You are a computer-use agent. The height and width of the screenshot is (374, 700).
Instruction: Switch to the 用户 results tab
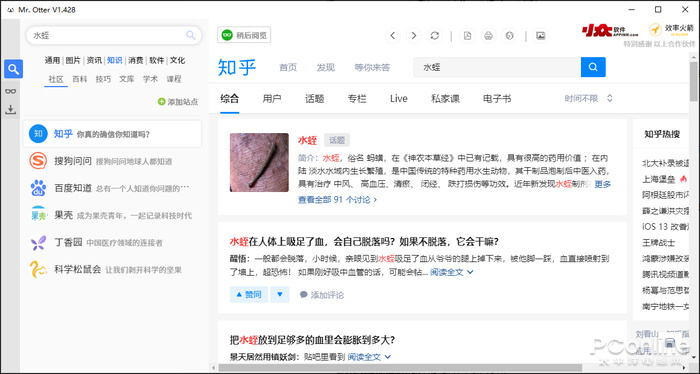272,99
